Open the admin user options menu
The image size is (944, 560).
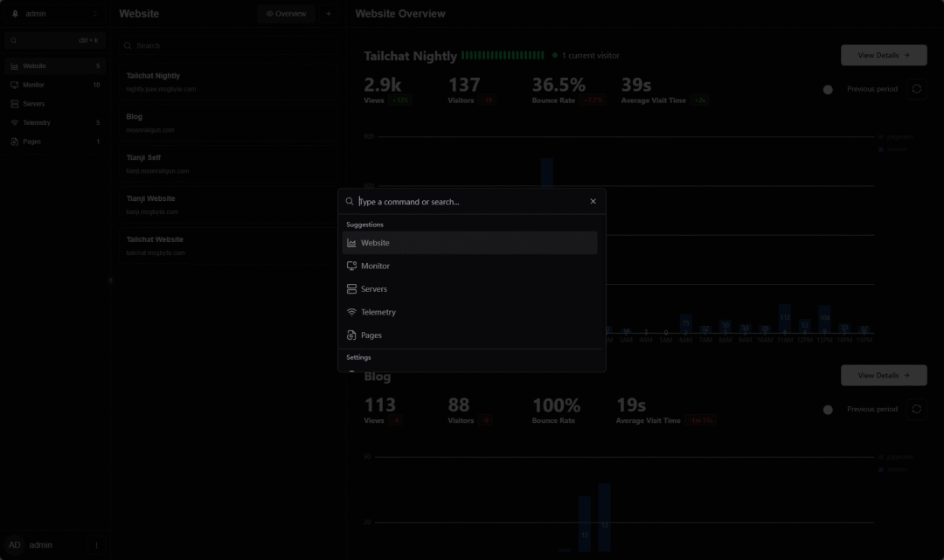coord(96,545)
